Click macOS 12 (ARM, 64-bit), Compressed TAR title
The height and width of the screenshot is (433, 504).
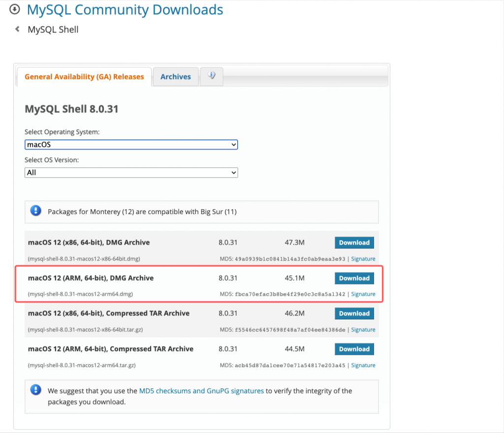111,349
